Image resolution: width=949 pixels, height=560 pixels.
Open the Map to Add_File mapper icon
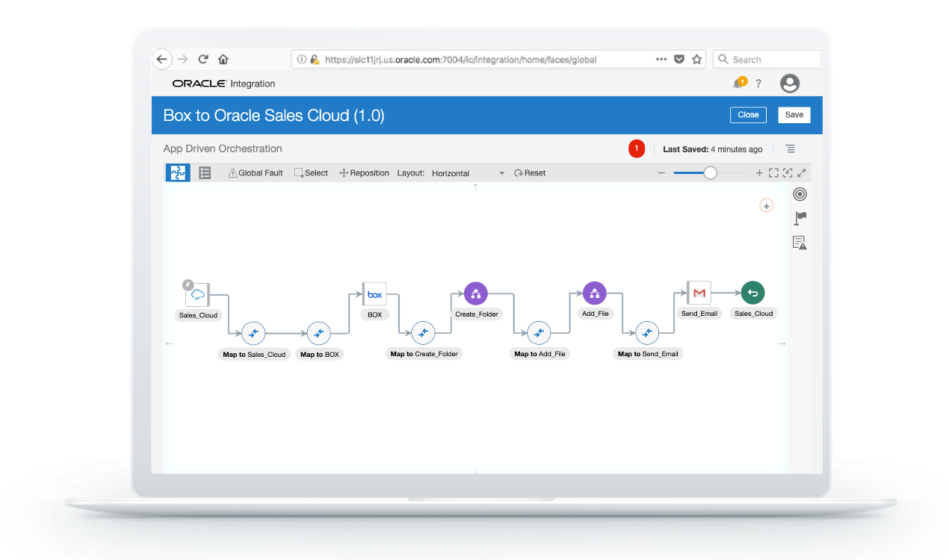[x=539, y=333]
